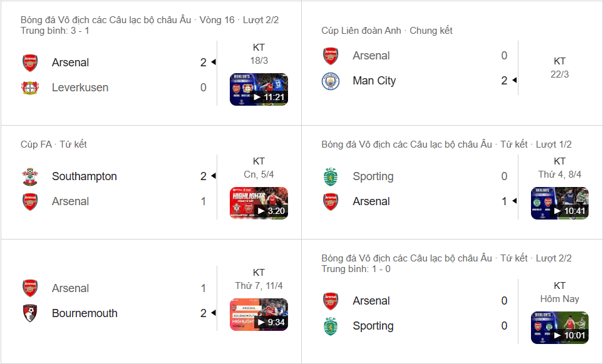Select the Arsenal crest in the Leverkusen match

(29, 63)
